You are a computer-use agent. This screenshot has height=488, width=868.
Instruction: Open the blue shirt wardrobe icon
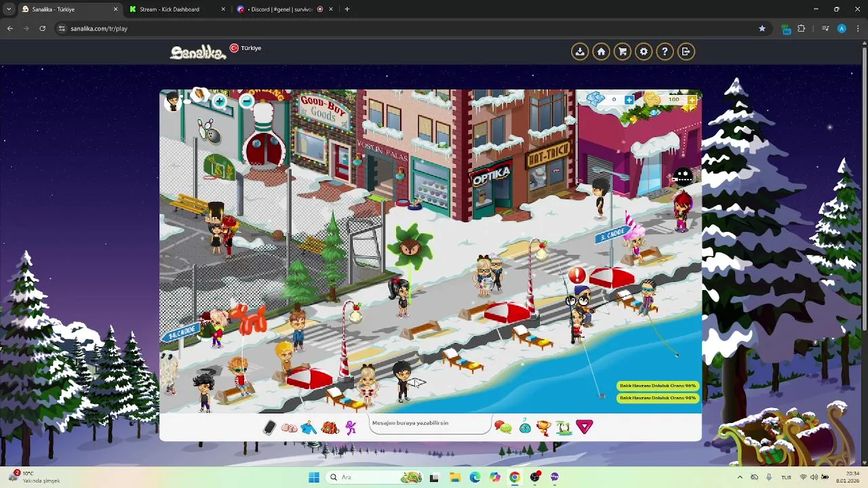click(309, 428)
